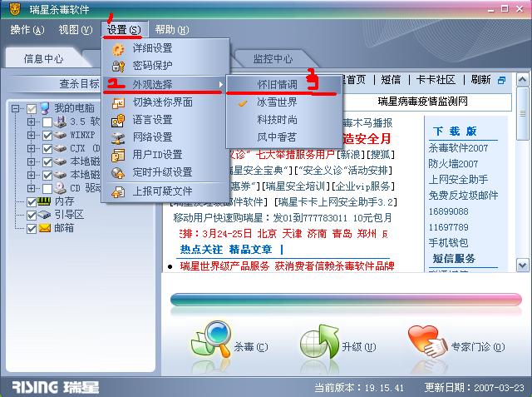Choose 怀旧情调 skin from submenu
The height and width of the screenshot is (397, 532).
pyautogui.click(x=277, y=85)
